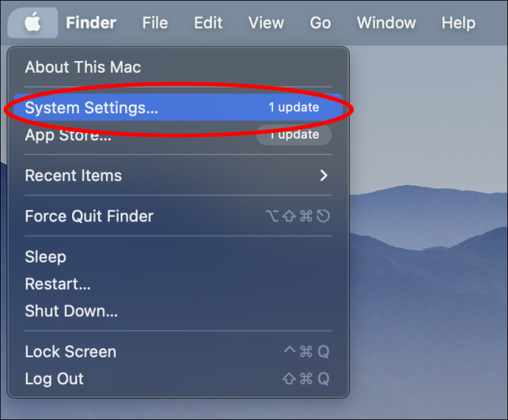Image resolution: width=508 pixels, height=420 pixels.
Task: Open the Help menu
Action: (x=459, y=23)
